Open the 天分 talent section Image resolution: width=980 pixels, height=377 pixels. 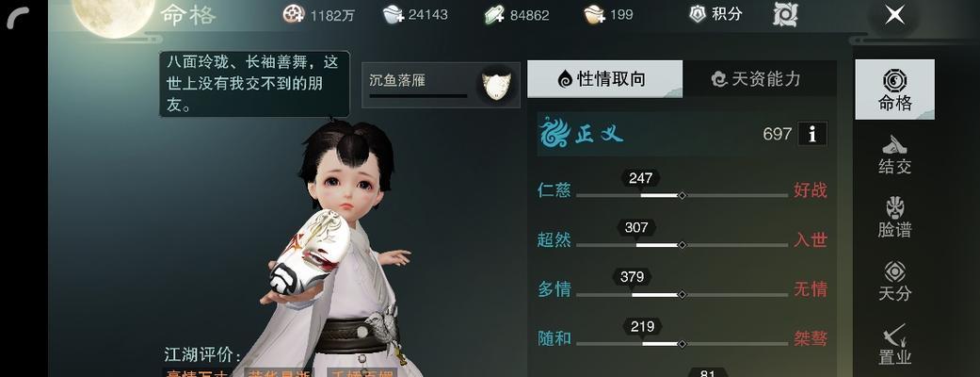[x=894, y=281]
